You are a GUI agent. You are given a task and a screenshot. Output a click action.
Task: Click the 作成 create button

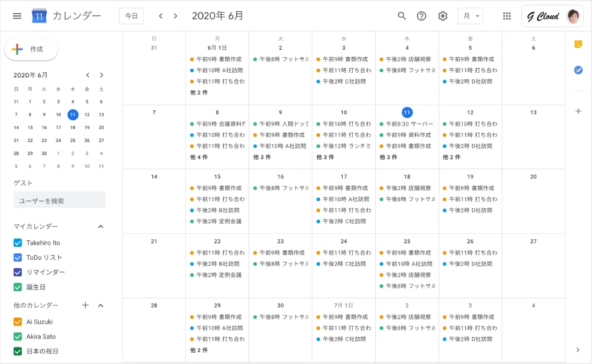tap(31, 49)
